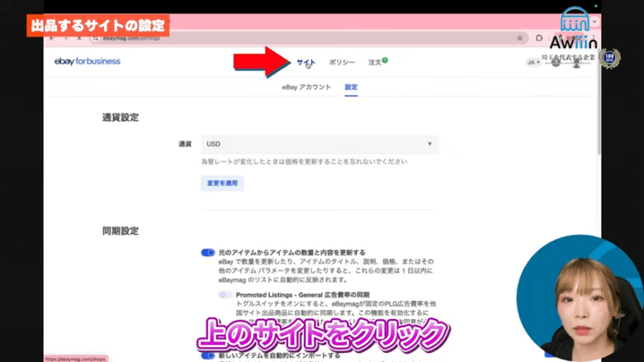Click the browser forward arrow
This screenshot has width=644, height=362.
point(65,38)
